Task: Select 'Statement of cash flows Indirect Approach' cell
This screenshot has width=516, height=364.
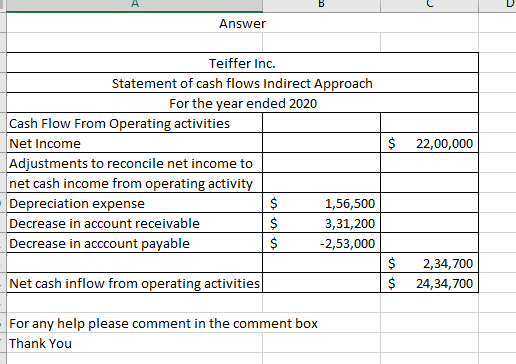Action: click(x=242, y=83)
